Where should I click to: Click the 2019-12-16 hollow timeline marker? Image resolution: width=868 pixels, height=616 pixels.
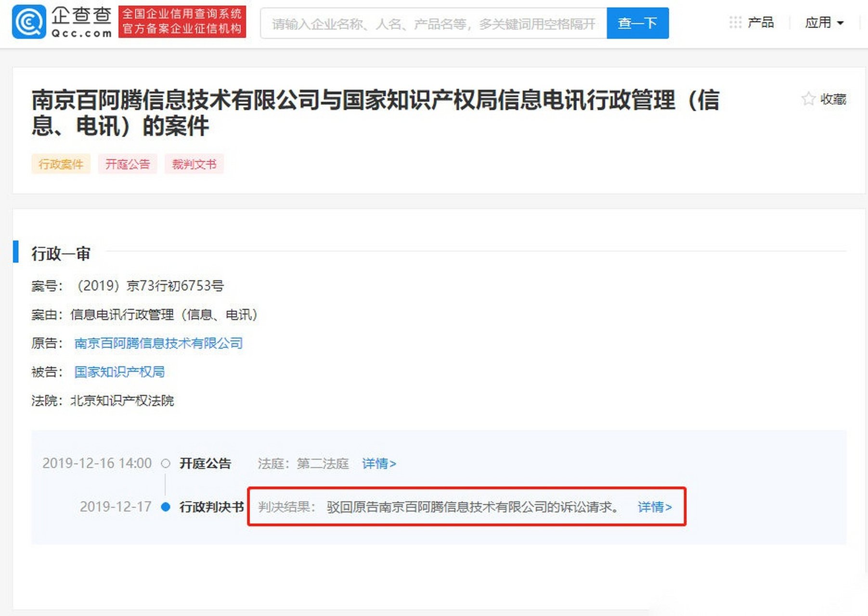(166, 463)
